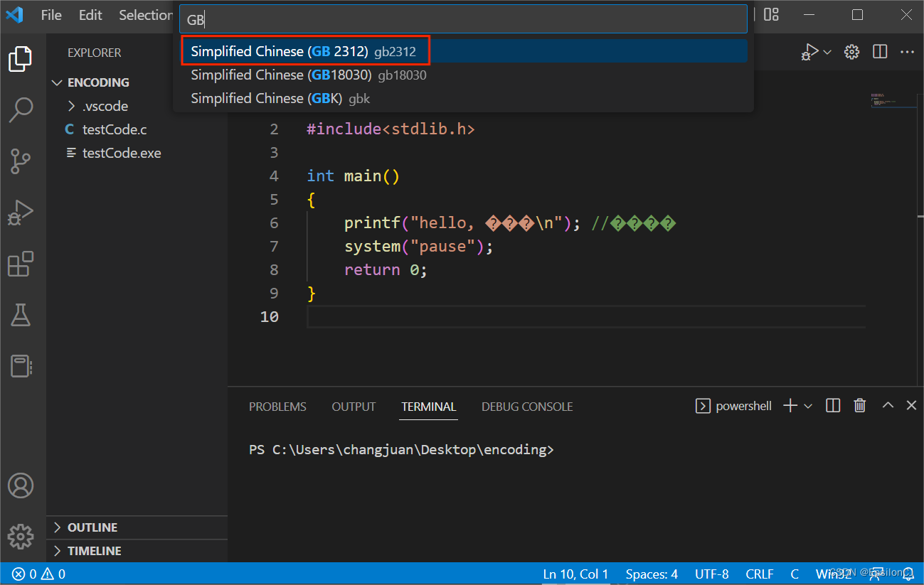
Task: Open the Edit menu
Action: point(90,15)
